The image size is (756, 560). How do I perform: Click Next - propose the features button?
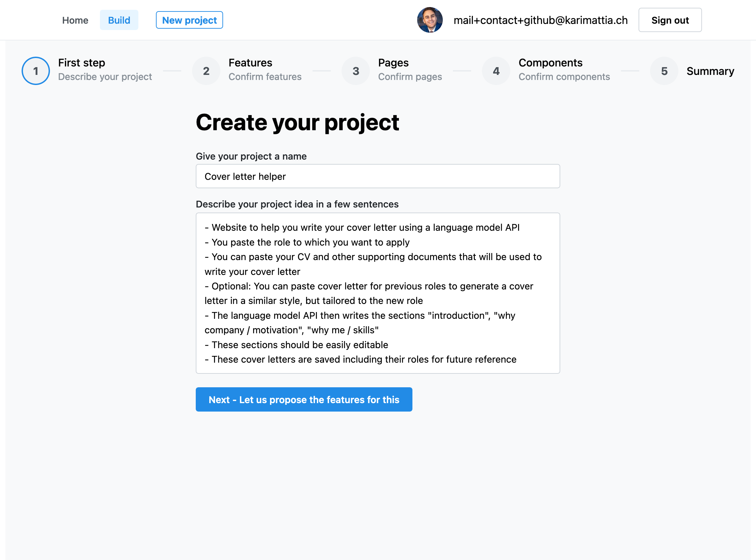click(303, 399)
